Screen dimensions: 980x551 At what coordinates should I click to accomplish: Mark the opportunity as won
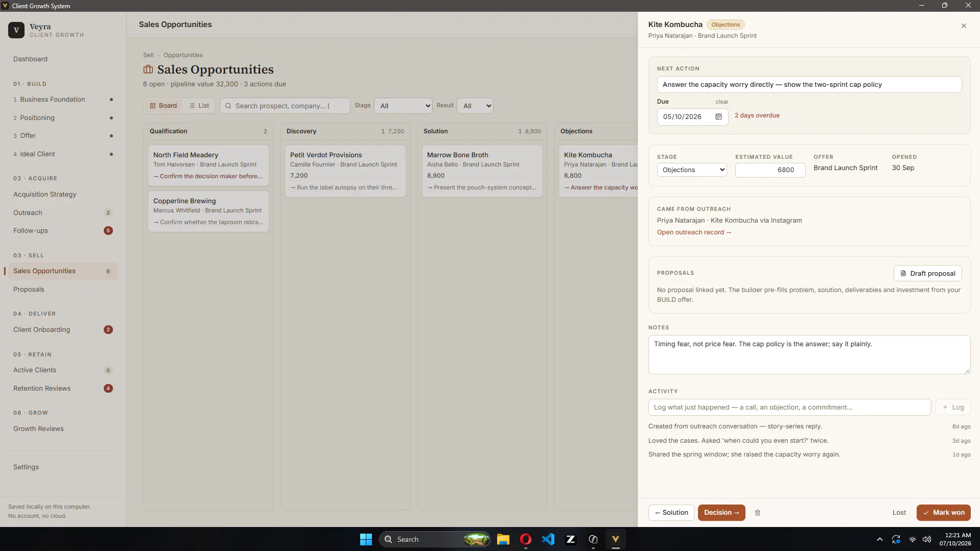943,513
